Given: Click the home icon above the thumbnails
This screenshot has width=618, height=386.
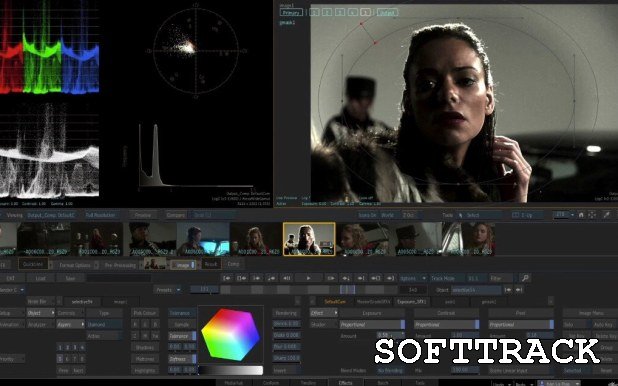Looking at the screenshot, I should 581,215.
